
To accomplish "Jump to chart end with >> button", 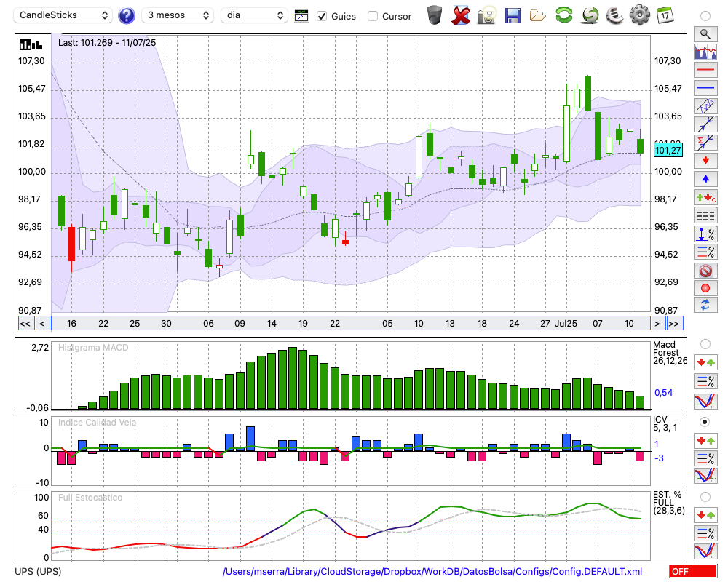I will click(x=674, y=324).
